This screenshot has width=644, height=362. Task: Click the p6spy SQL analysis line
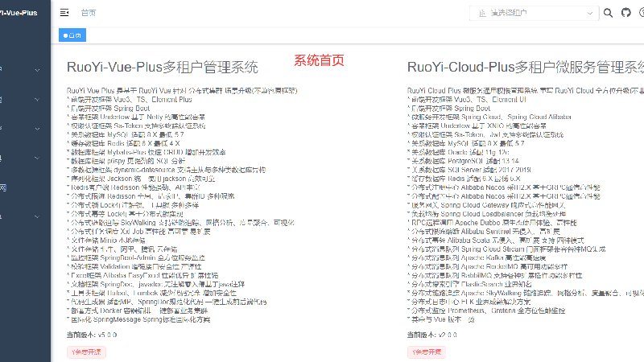coord(126,161)
